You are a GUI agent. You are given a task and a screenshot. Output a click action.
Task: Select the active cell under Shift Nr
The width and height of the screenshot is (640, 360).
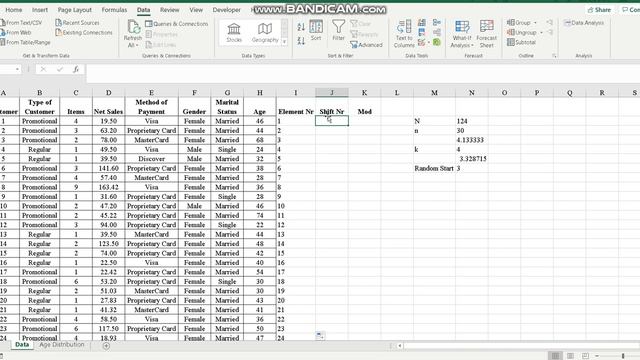pyautogui.click(x=332, y=121)
